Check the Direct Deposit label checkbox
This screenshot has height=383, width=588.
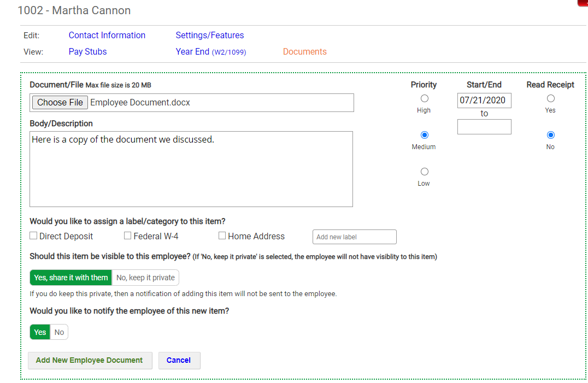pos(33,235)
